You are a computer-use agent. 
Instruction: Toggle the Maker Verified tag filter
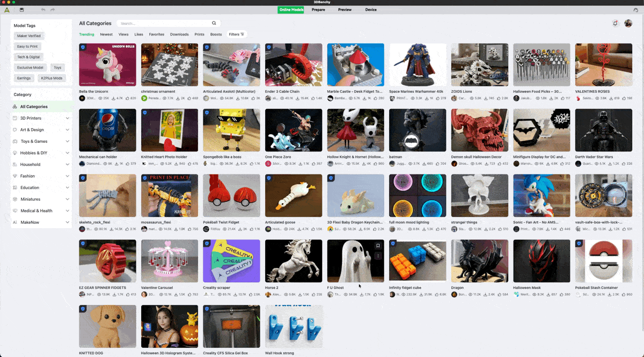[29, 36]
